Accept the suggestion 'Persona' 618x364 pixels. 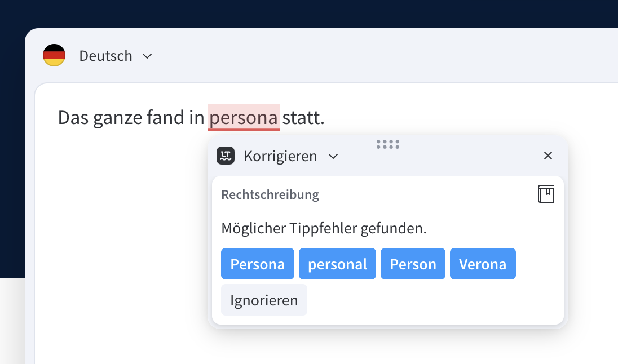[x=257, y=264]
